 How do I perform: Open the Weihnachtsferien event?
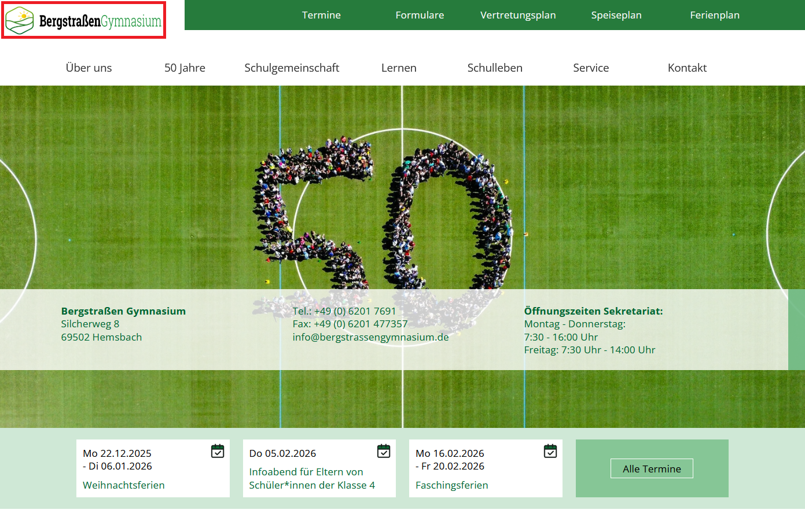pyautogui.click(x=124, y=485)
